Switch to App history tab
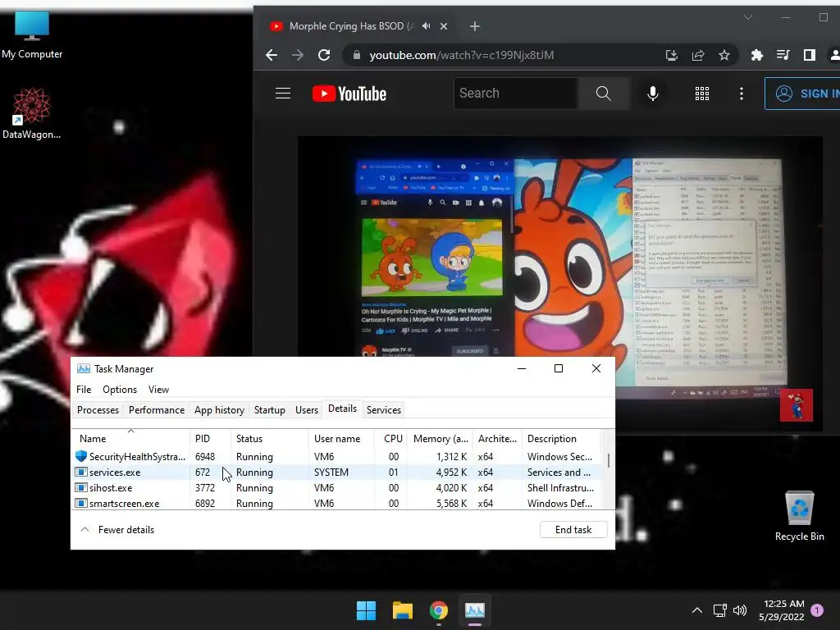Viewport: 840px width, 630px height. click(219, 410)
